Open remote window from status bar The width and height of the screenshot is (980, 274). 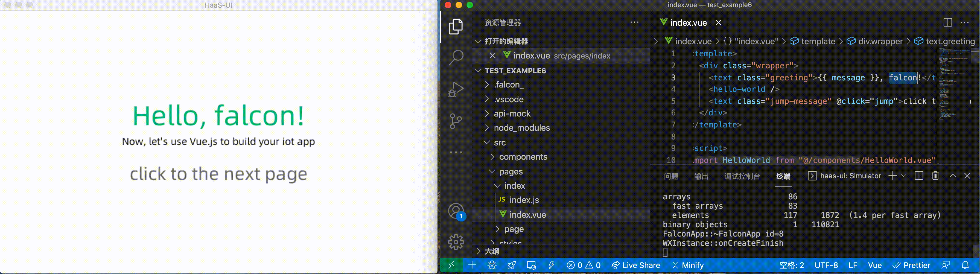(451, 265)
